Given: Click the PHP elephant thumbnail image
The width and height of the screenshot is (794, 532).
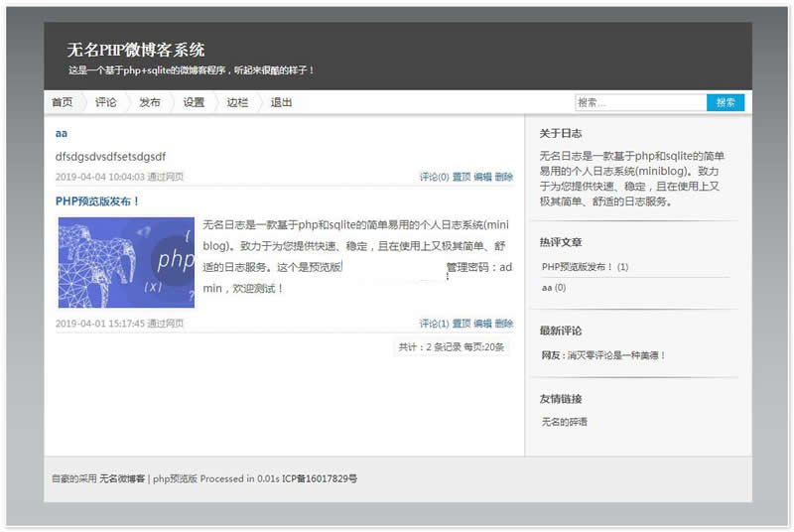Looking at the screenshot, I should point(125,262).
